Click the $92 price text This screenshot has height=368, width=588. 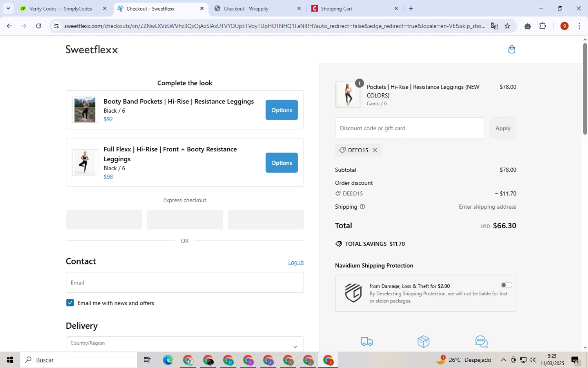click(x=108, y=119)
